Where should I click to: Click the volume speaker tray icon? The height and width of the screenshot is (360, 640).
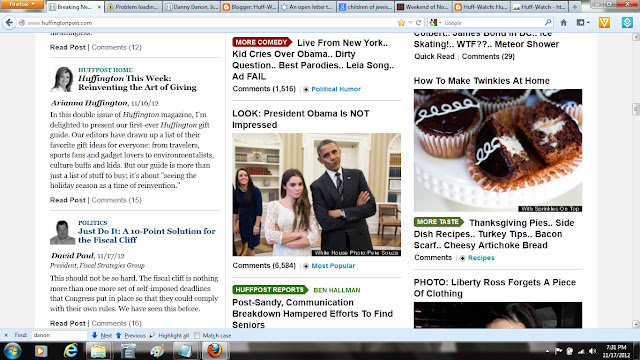pyautogui.click(x=592, y=351)
